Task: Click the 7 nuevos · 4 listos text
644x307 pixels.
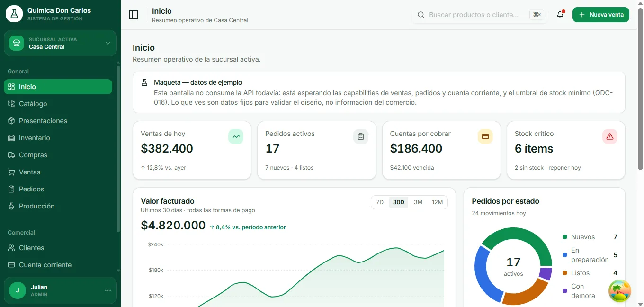Action: point(289,168)
